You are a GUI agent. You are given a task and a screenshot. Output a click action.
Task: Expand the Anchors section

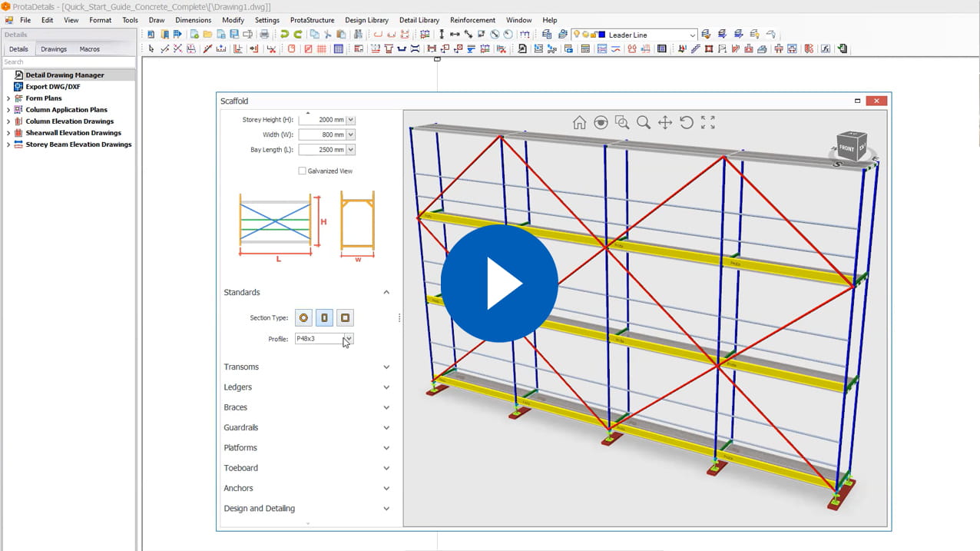pyautogui.click(x=386, y=488)
